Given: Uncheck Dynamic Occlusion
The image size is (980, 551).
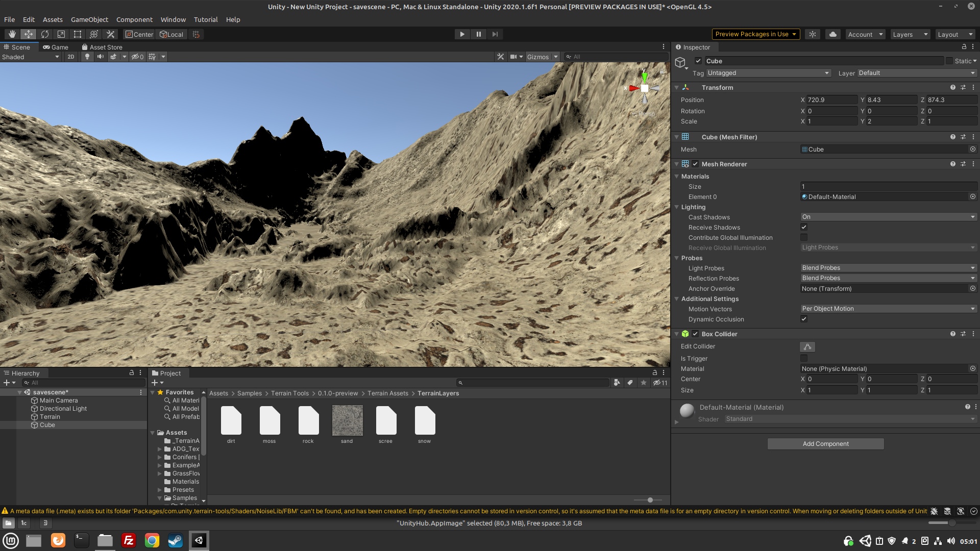Looking at the screenshot, I should tap(804, 319).
